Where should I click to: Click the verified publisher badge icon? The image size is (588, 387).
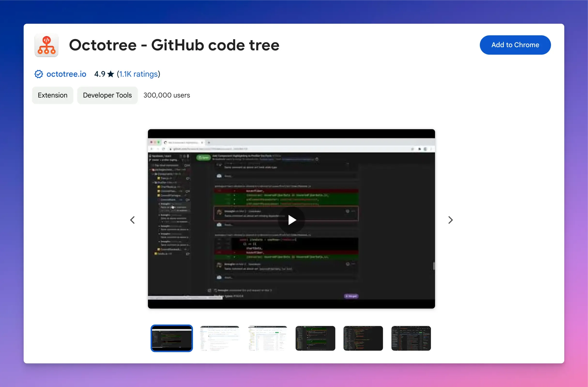click(38, 74)
